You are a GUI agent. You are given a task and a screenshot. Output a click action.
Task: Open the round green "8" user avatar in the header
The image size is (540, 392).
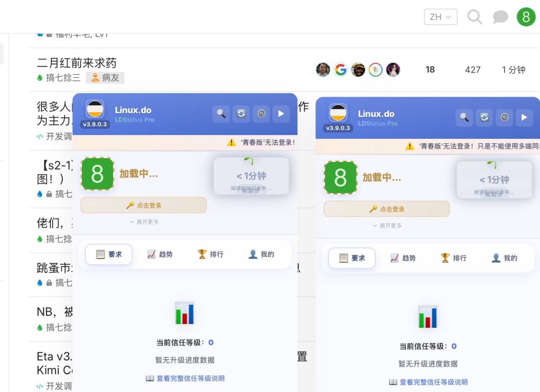(526, 17)
